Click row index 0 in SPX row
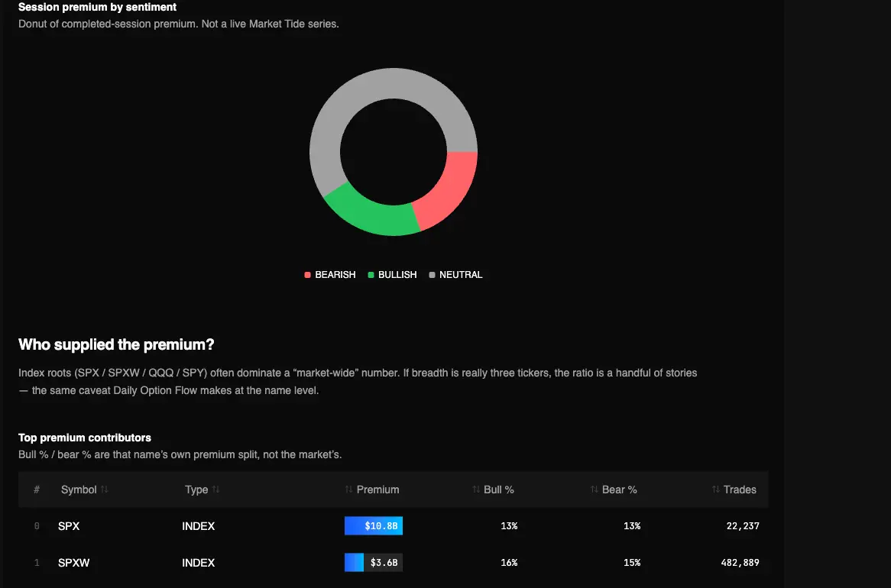The height and width of the screenshot is (588, 891). point(37,526)
